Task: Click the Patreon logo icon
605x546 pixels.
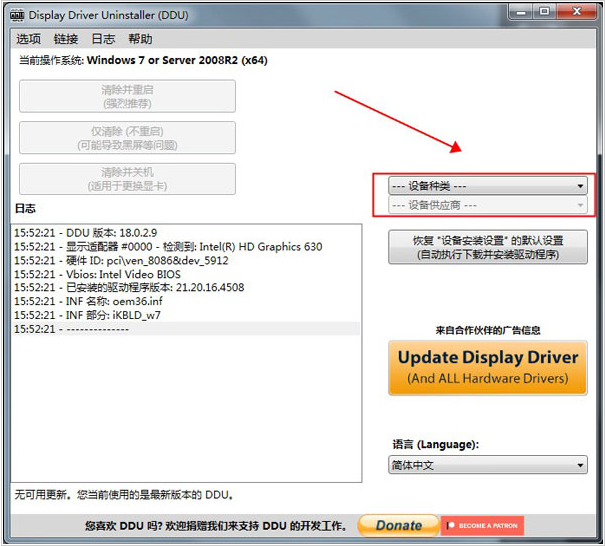Action: coord(450,526)
